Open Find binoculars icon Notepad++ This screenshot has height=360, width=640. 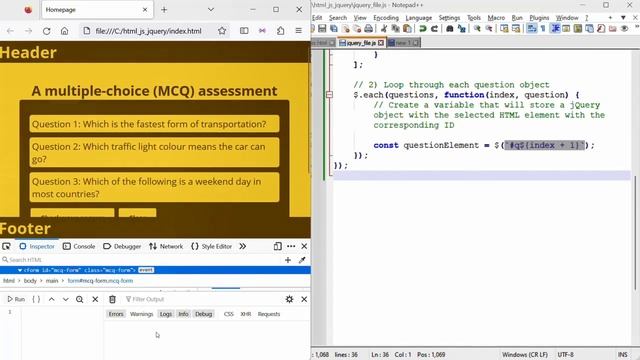pyautogui.click(x=449, y=29)
